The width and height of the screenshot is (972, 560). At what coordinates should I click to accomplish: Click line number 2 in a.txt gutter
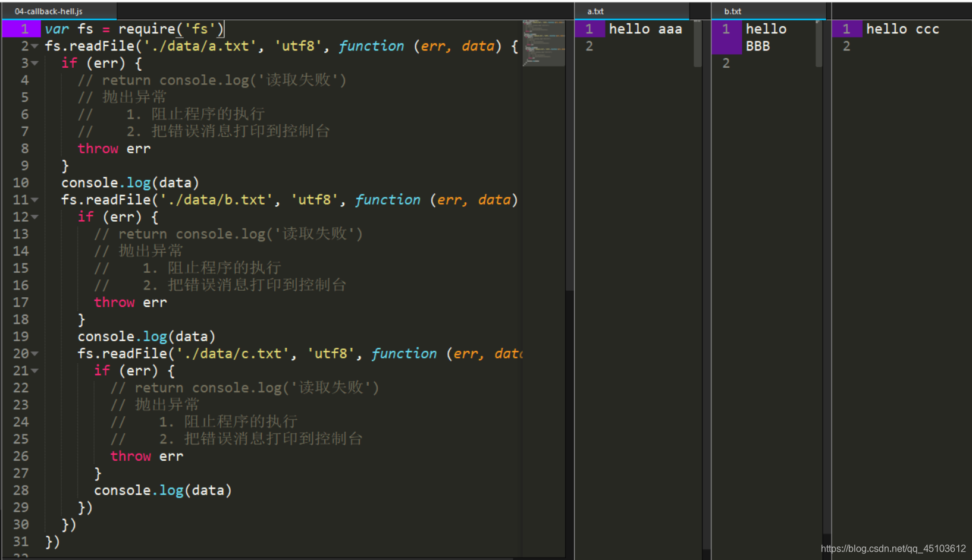[x=589, y=46]
